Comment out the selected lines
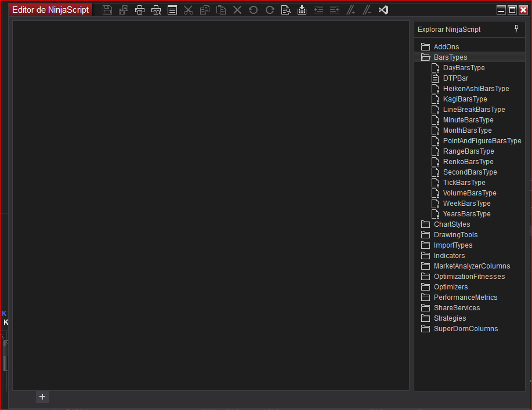 (x=350, y=10)
